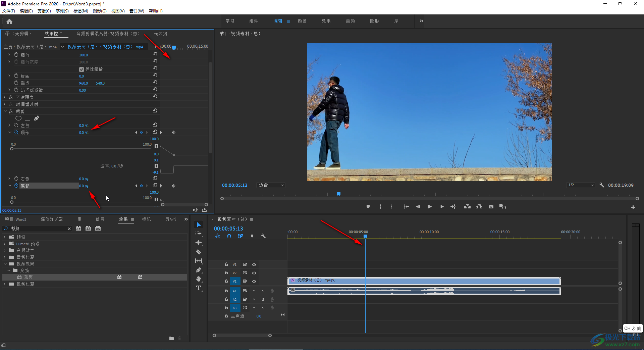Click the Extract button

(x=479, y=207)
